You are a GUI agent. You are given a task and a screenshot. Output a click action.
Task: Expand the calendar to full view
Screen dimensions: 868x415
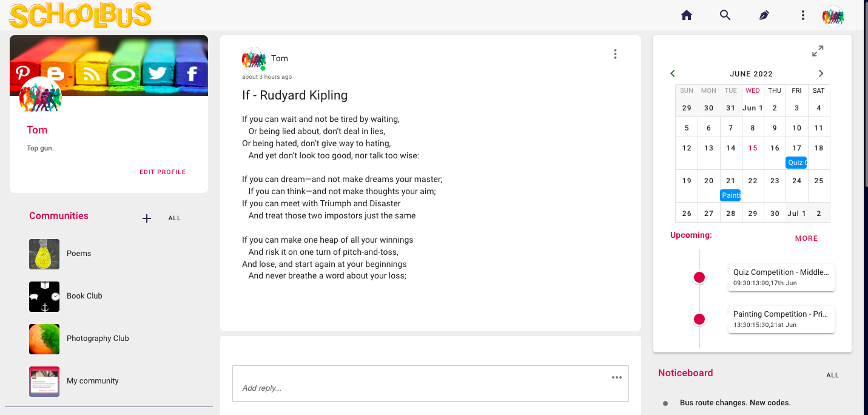[818, 52]
